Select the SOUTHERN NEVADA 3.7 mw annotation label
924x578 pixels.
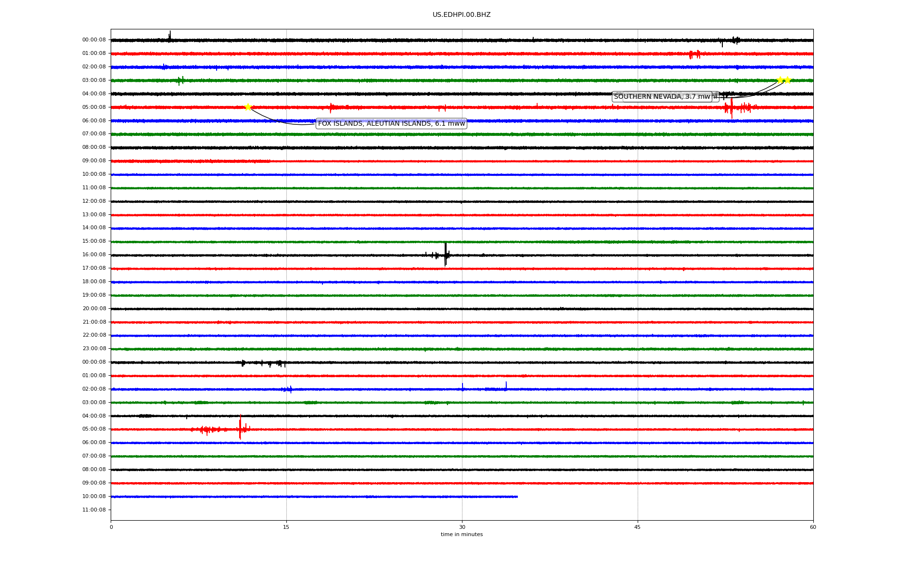click(662, 97)
